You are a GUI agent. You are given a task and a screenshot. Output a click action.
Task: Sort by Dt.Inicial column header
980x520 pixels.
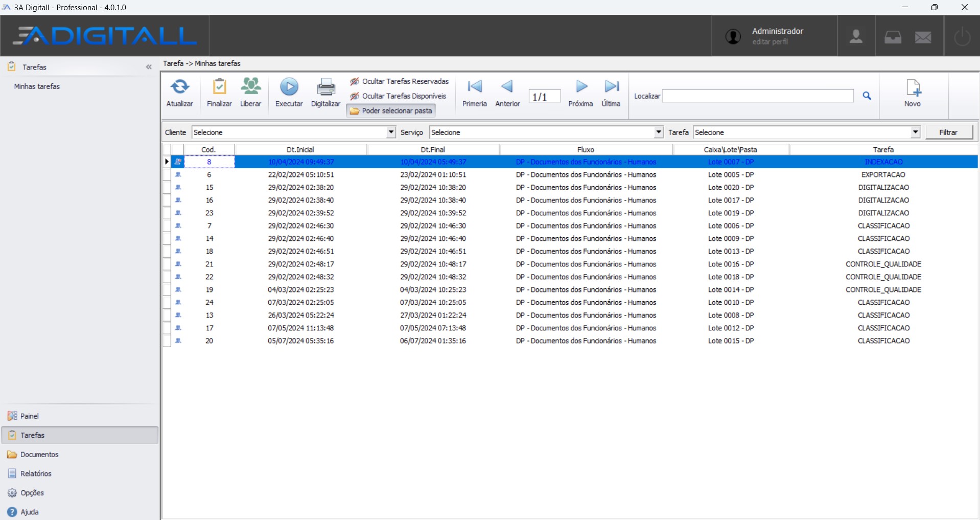coord(300,149)
